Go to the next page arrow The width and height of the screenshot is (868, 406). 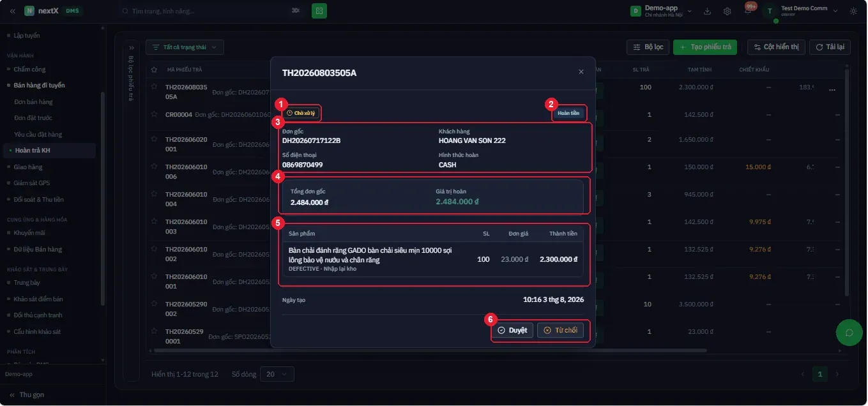point(837,374)
